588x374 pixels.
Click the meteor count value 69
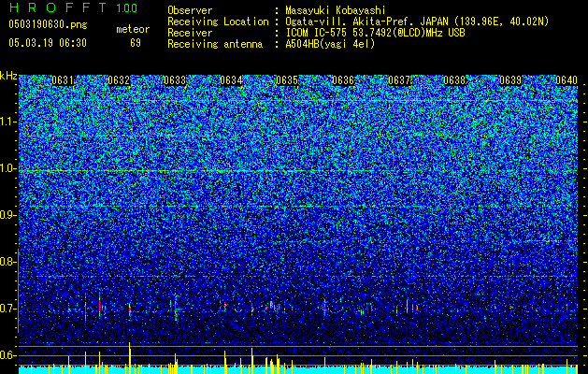click(136, 43)
